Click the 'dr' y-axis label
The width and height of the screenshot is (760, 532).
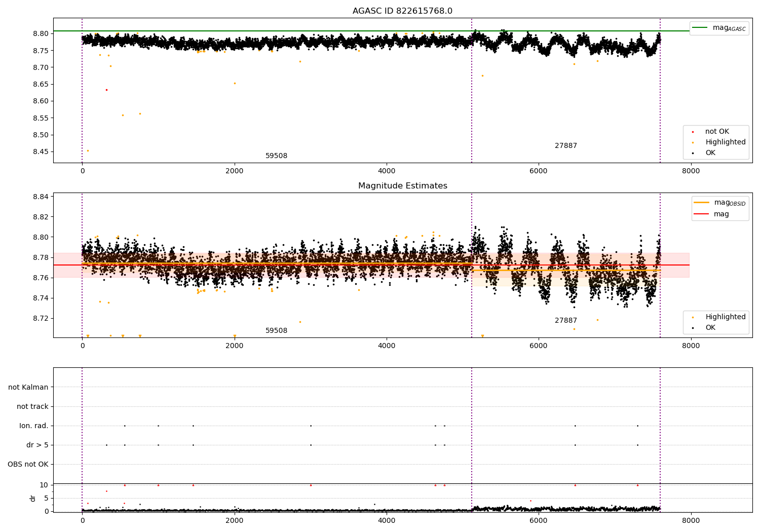(33, 498)
